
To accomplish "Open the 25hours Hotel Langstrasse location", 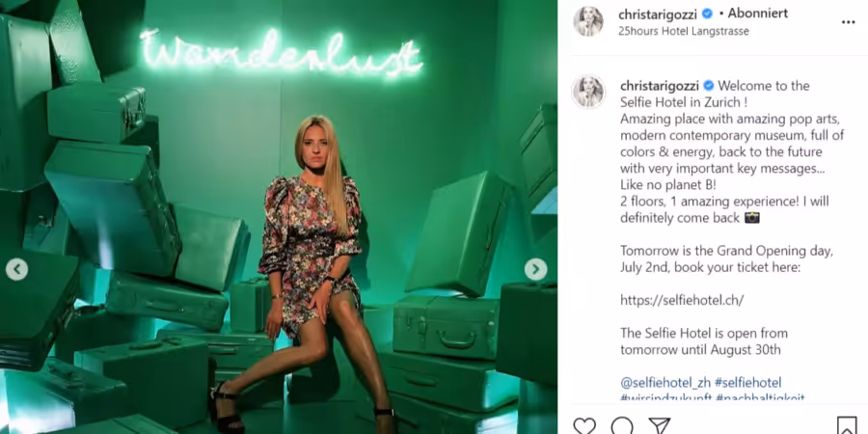I will pyautogui.click(x=684, y=32).
